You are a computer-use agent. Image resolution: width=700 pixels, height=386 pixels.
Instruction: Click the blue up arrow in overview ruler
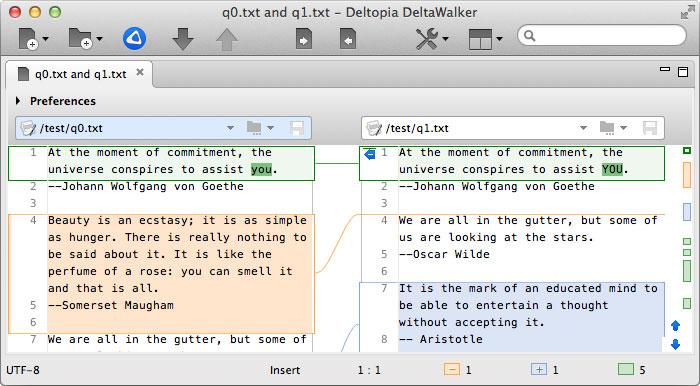675,326
